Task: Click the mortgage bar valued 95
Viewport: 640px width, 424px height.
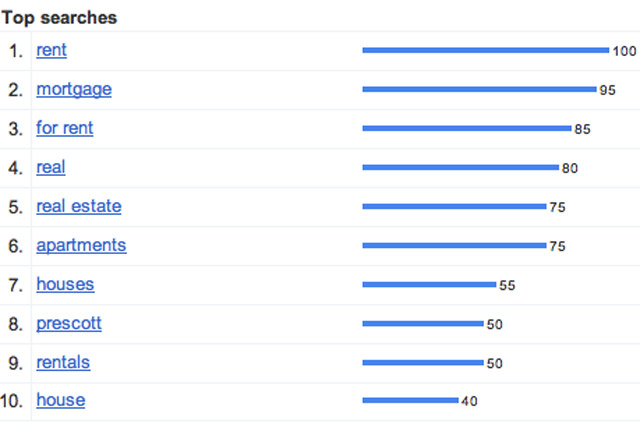Action: (x=479, y=89)
